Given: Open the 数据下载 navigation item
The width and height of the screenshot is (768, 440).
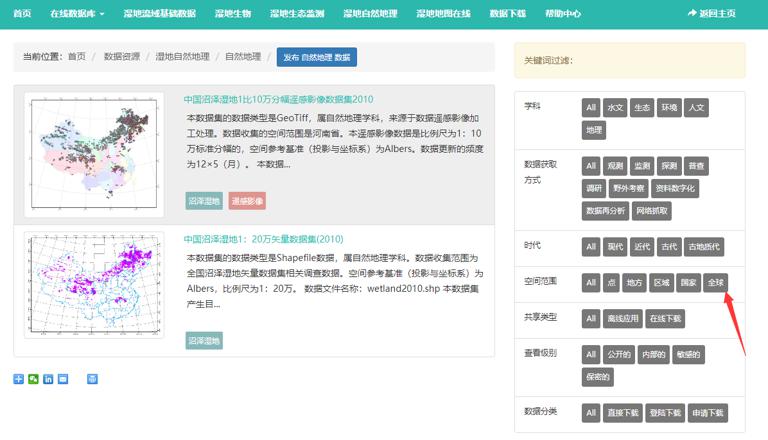Looking at the screenshot, I should pos(507,14).
